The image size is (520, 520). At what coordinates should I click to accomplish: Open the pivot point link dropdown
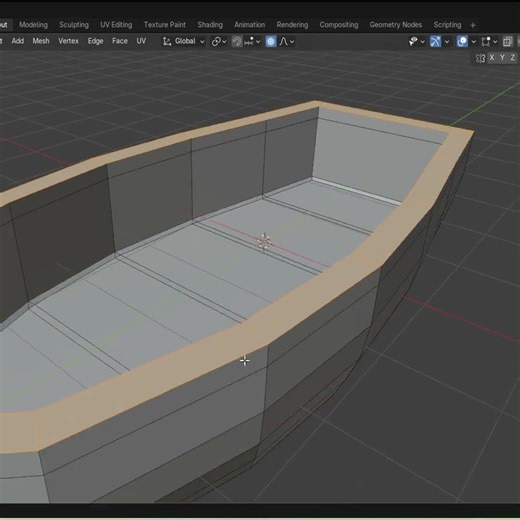(x=219, y=42)
